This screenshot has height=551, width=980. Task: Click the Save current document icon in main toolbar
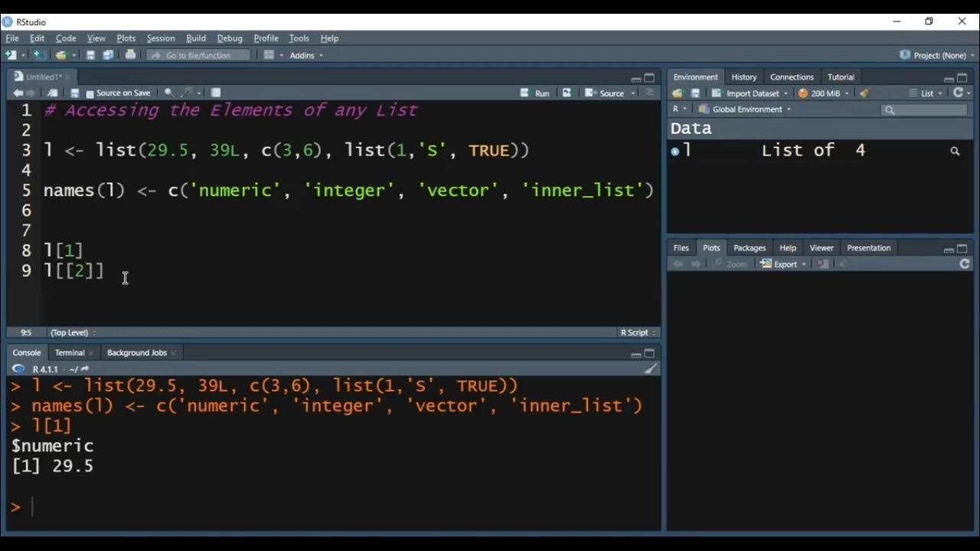[x=90, y=55]
